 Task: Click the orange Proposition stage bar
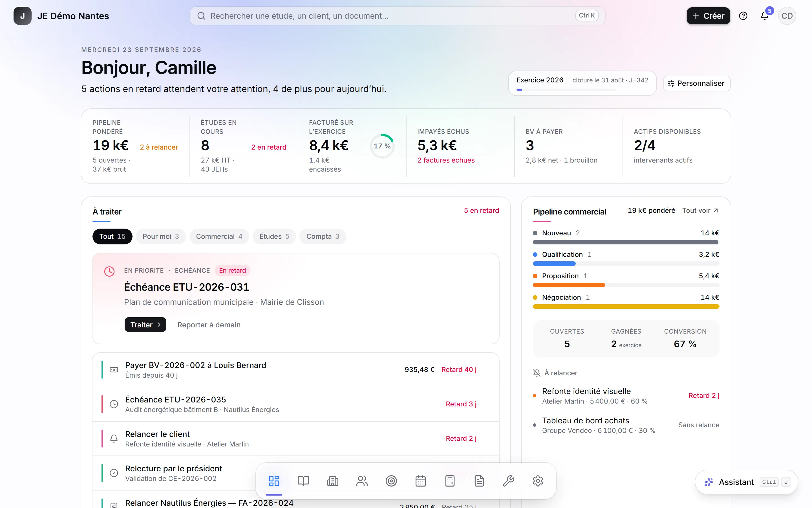[569, 285]
